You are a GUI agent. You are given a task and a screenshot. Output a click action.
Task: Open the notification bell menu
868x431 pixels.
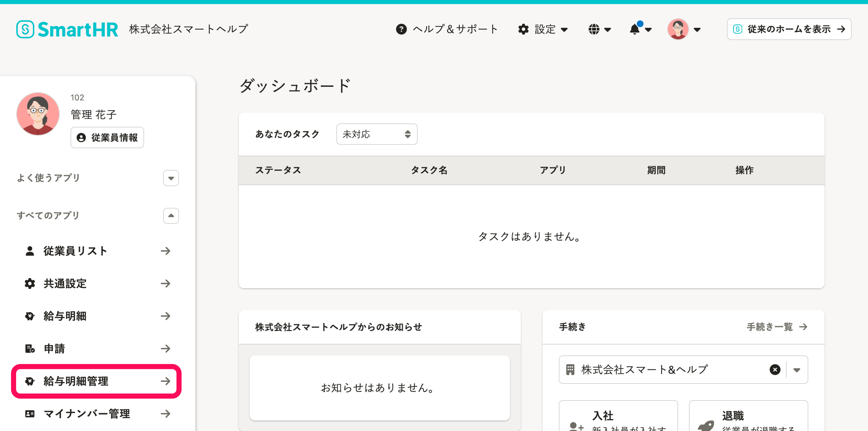(x=639, y=29)
